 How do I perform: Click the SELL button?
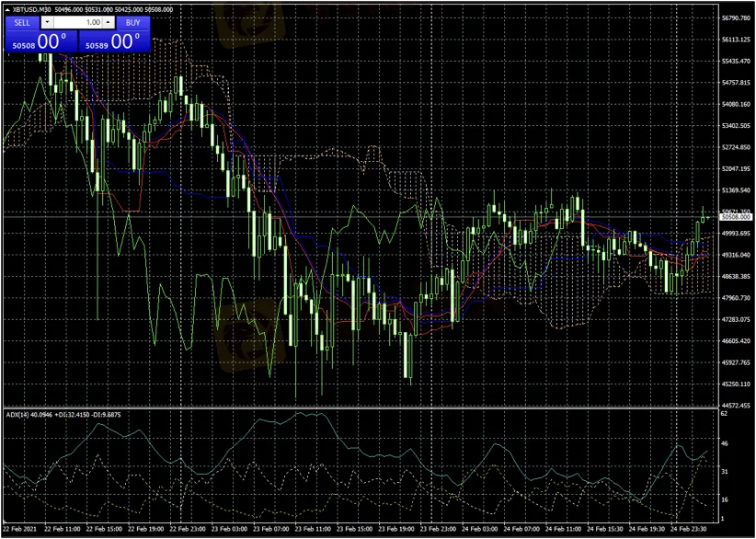pyautogui.click(x=23, y=22)
